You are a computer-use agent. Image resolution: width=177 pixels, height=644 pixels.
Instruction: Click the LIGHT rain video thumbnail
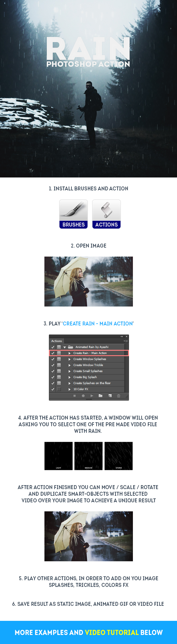pyautogui.click(x=58, y=456)
